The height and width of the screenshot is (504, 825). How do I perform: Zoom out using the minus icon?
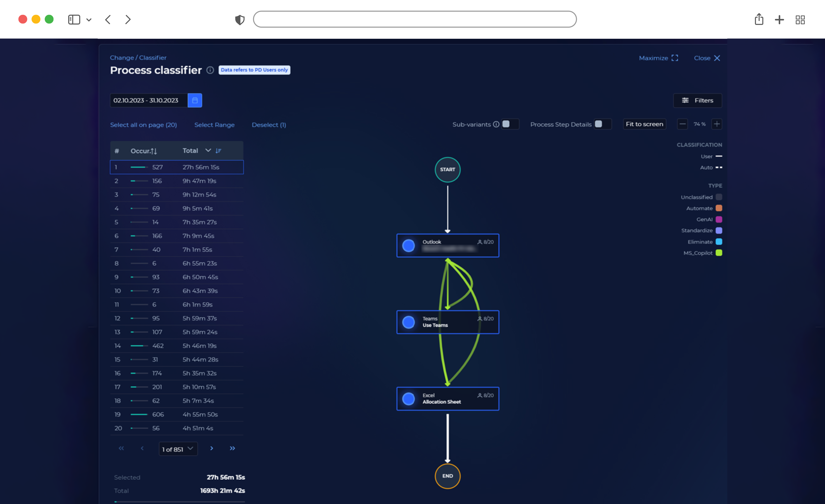click(x=682, y=124)
